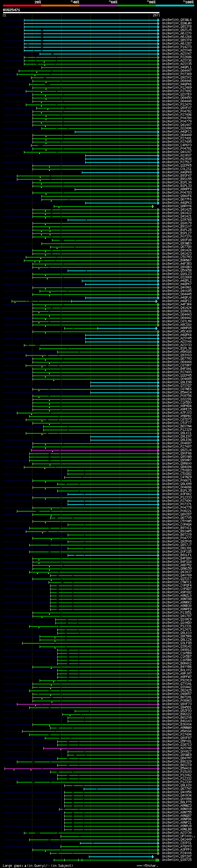Click the cyan ~100% identity legend segment
The width and height of the screenshot is (197, 868).
coord(175,6)
